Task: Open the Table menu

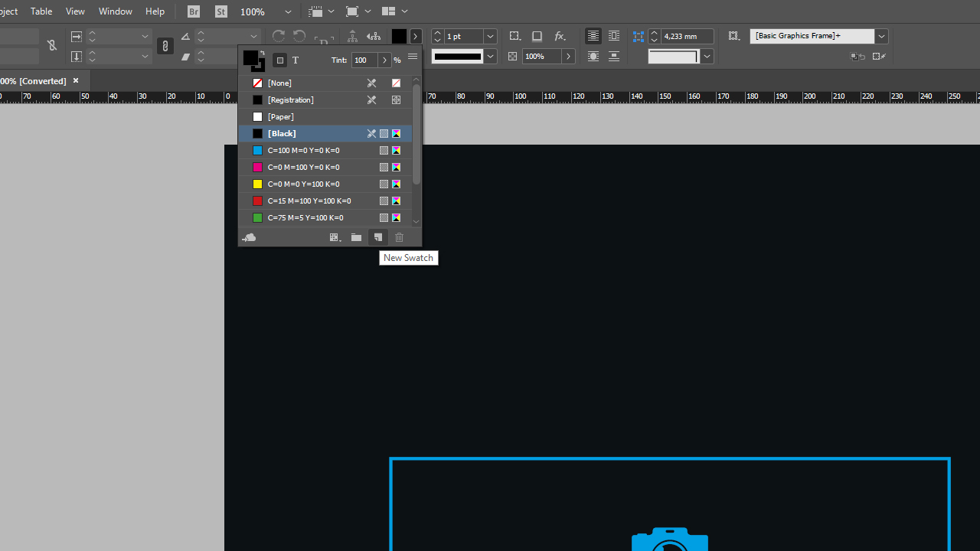Action: click(41, 11)
